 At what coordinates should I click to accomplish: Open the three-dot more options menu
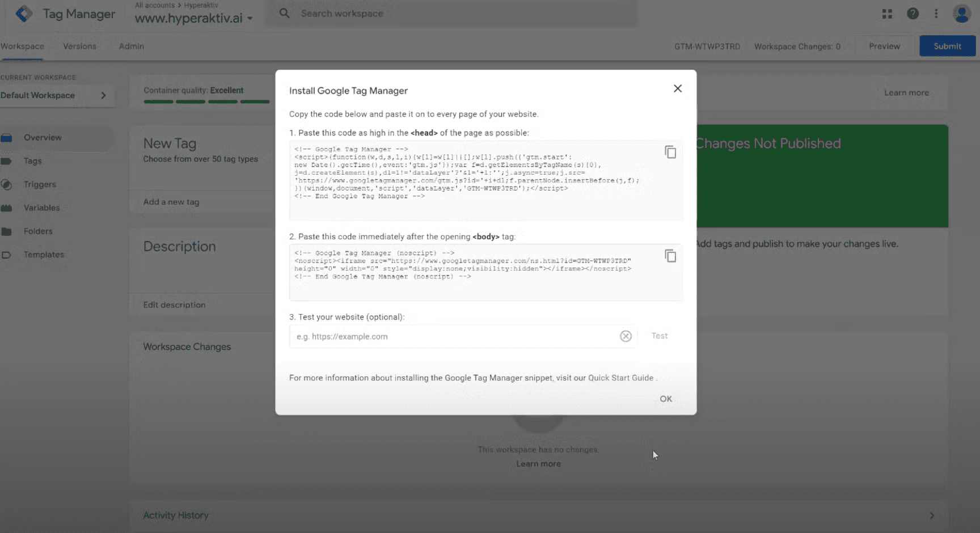point(936,14)
